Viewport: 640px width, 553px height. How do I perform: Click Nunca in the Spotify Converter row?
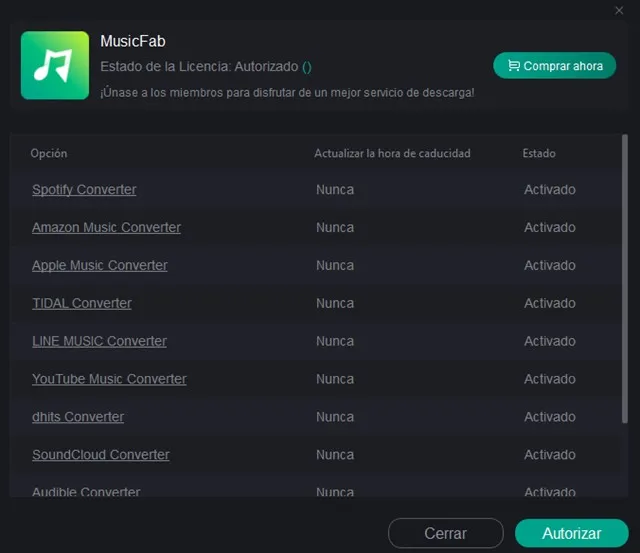335,190
